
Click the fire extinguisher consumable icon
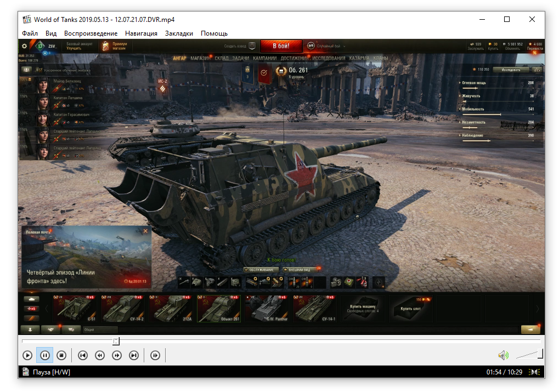[x=362, y=282]
